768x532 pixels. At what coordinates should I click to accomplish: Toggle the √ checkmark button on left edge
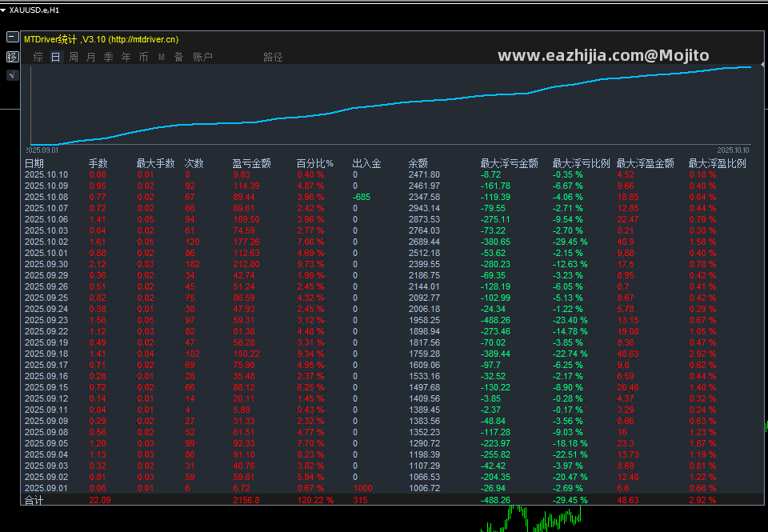click(x=12, y=75)
